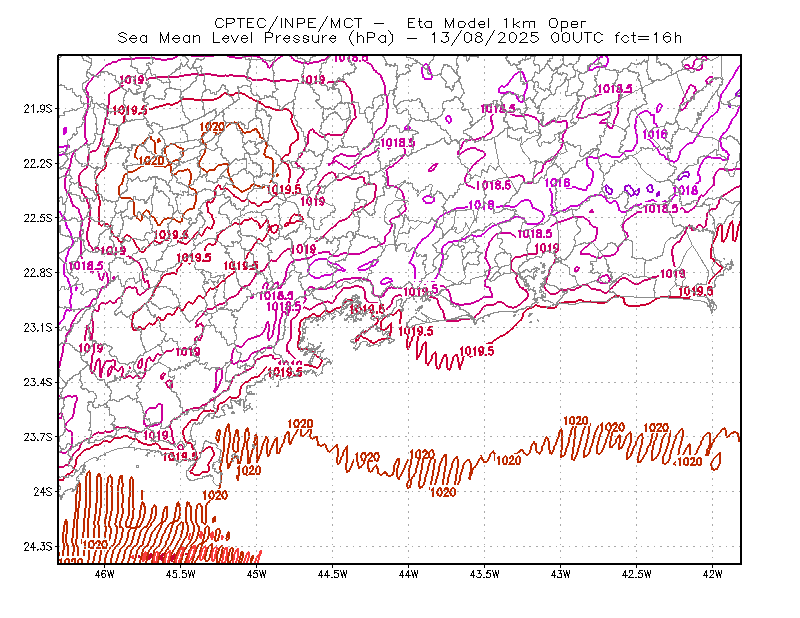Image resolution: width=800 pixels, height=618 pixels.
Task: Click the 44.5W longitude axis label
Action: click(333, 574)
